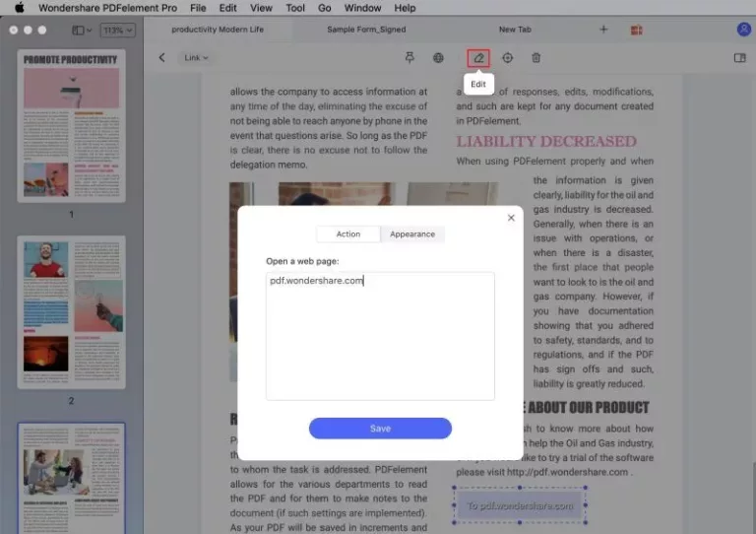Viewport: 756px width, 534px height.
Task: Click the crosshair target icon
Action: point(508,58)
